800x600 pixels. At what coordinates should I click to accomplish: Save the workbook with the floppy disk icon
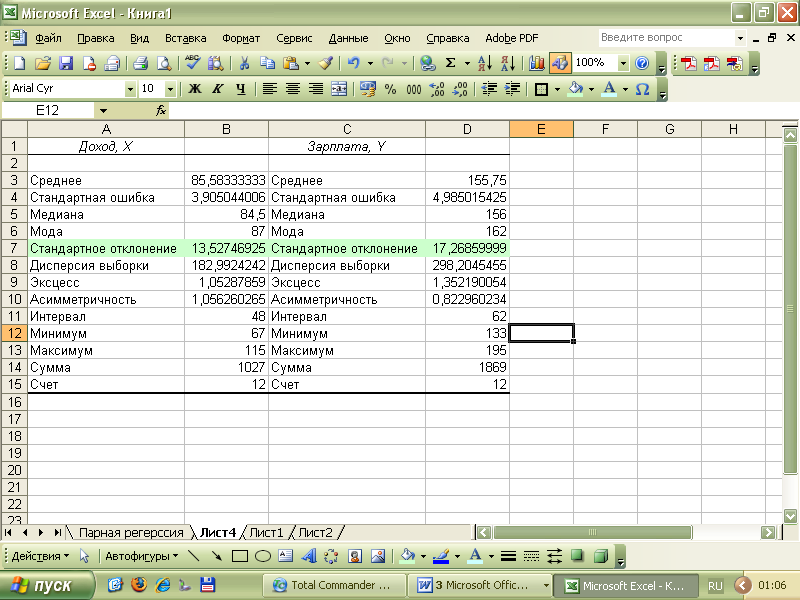[x=66, y=63]
